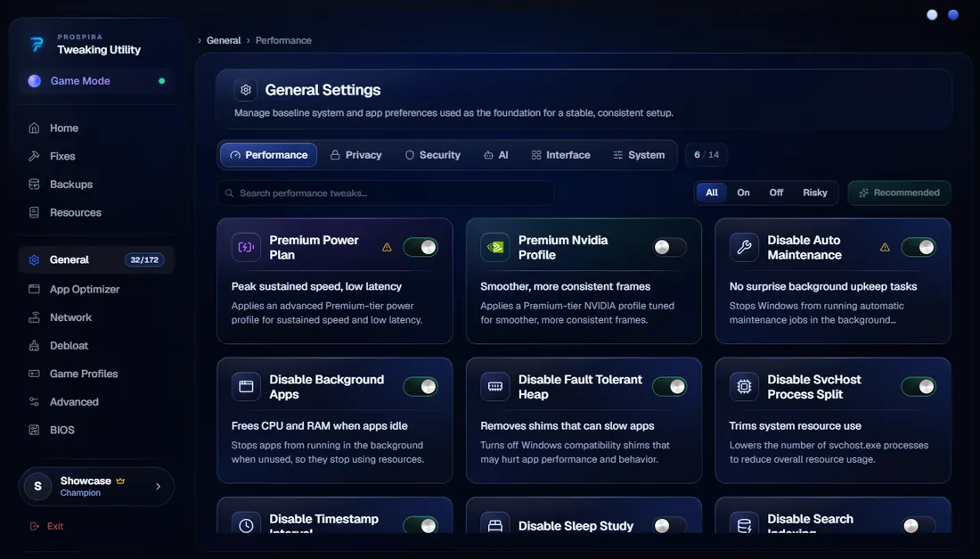Switch to the Security tab
This screenshot has width=980, height=559.
click(432, 154)
